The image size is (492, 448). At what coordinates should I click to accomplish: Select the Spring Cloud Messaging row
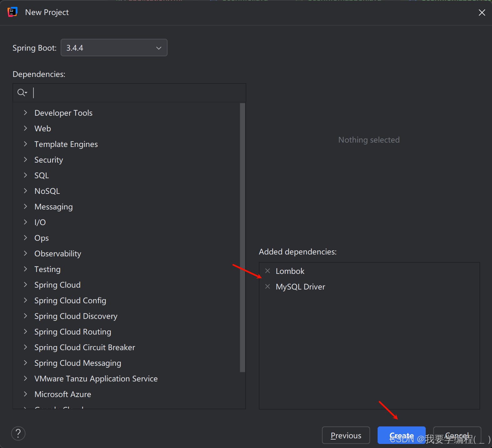126,363
